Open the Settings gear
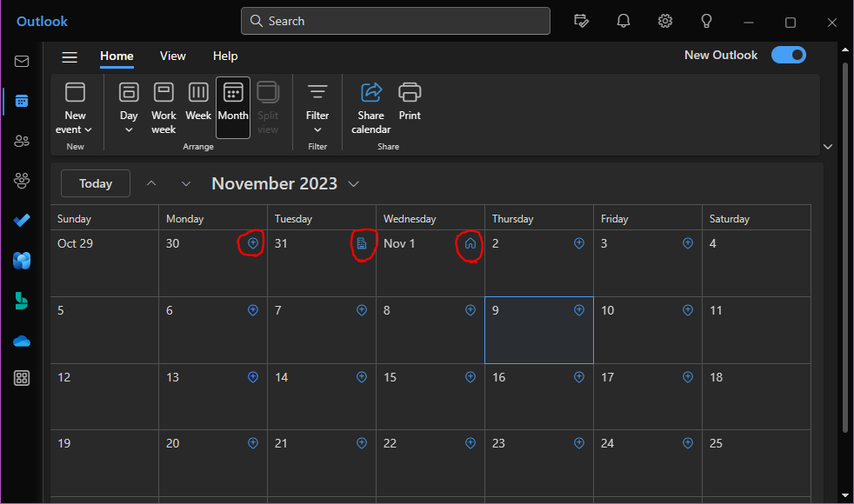 665,21
